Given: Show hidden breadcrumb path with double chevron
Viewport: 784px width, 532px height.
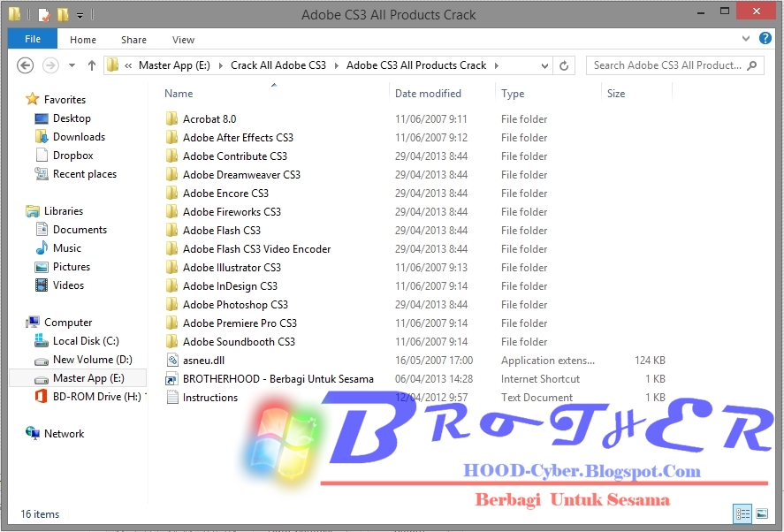Looking at the screenshot, I should pos(128,65).
